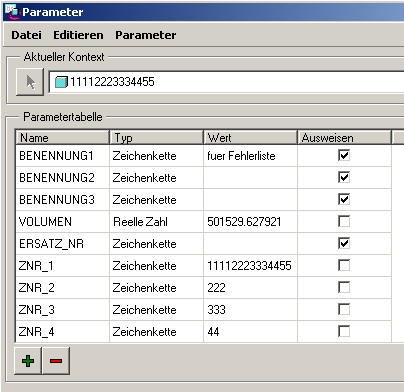This screenshot has height=392, width=404.
Task: Check Ausweisen for ZNR_1
Action: pos(344,265)
